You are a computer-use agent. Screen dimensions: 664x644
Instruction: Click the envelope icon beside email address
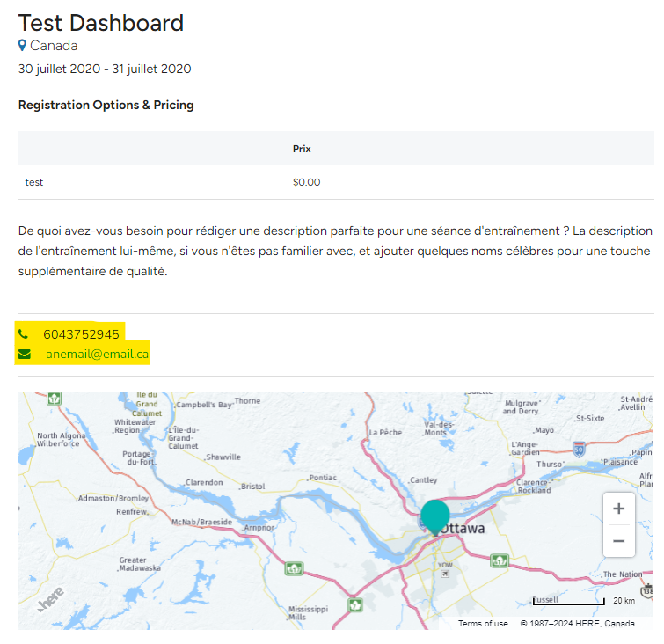click(25, 355)
